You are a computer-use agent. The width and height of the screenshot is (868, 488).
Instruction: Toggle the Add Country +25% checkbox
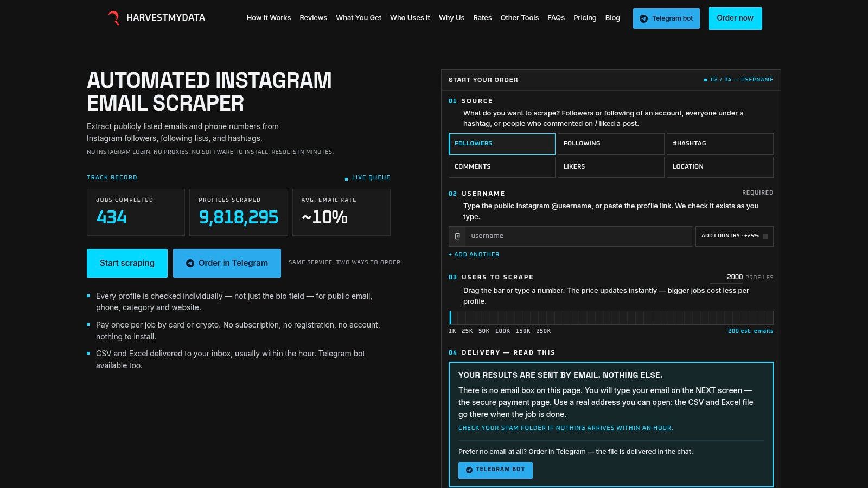coord(765,236)
